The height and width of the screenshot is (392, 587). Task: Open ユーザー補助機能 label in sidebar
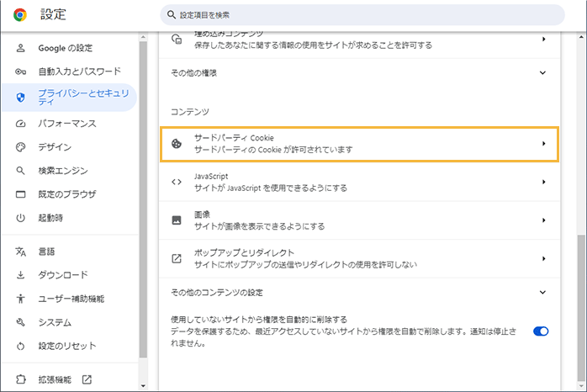tap(71, 299)
